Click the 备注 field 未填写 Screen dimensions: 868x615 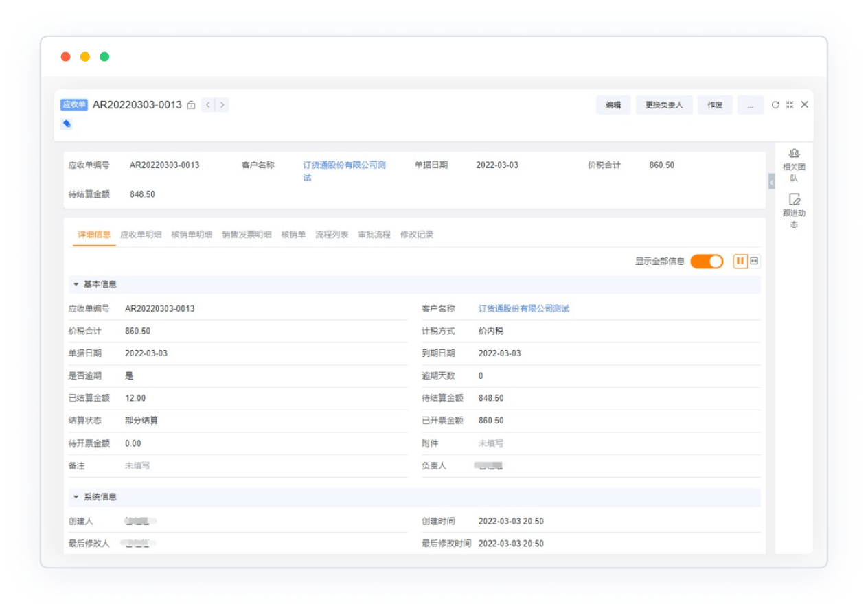tap(137, 465)
